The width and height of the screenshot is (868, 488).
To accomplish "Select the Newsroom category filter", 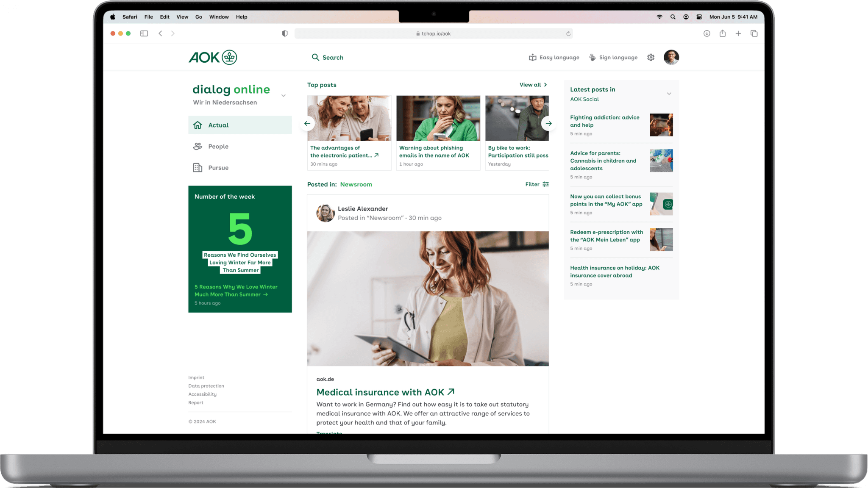I will click(356, 184).
